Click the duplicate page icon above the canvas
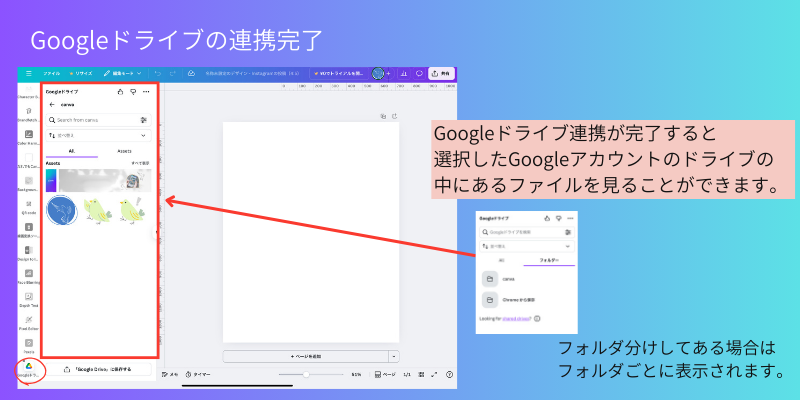The width and height of the screenshot is (800, 400). pyautogui.click(x=383, y=116)
